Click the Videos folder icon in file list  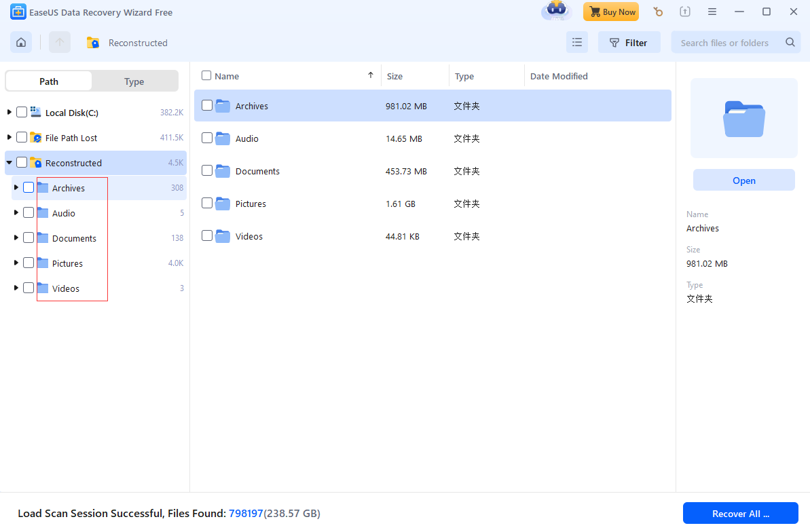coord(223,236)
